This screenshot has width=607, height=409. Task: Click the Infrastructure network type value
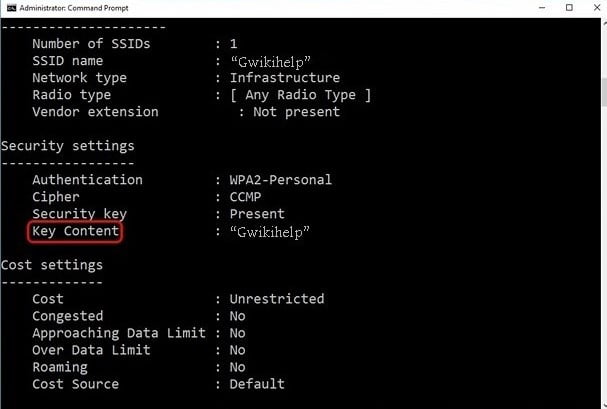(285, 78)
